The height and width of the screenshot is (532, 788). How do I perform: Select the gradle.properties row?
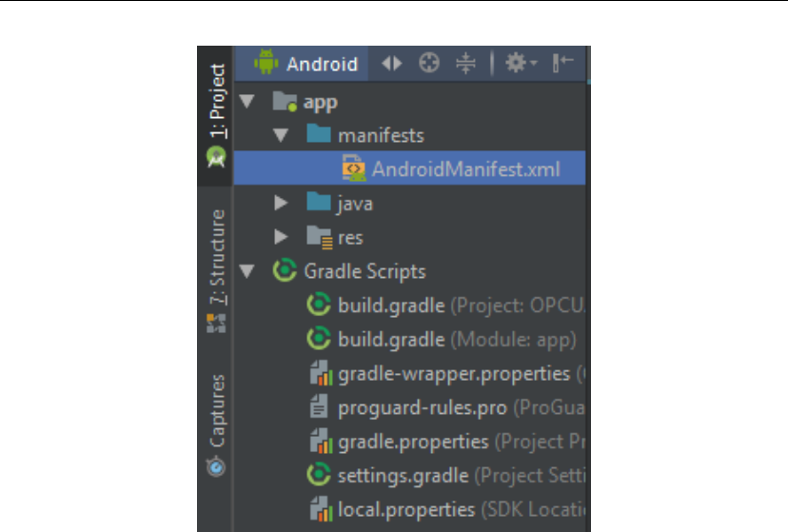click(x=409, y=442)
